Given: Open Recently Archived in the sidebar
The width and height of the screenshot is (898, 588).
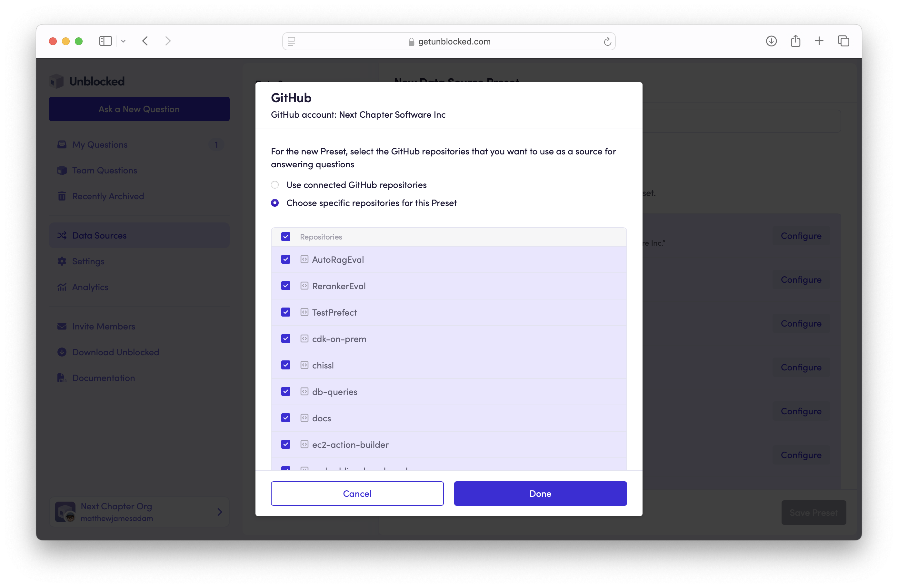Looking at the screenshot, I should pyautogui.click(x=139, y=196).
